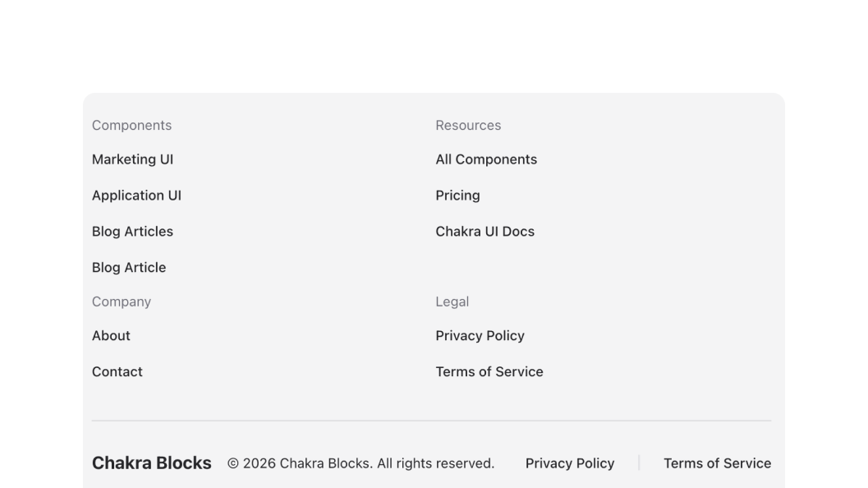Open the Marketing UI link
This screenshot has height=488, width=868.
coord(132,159)
